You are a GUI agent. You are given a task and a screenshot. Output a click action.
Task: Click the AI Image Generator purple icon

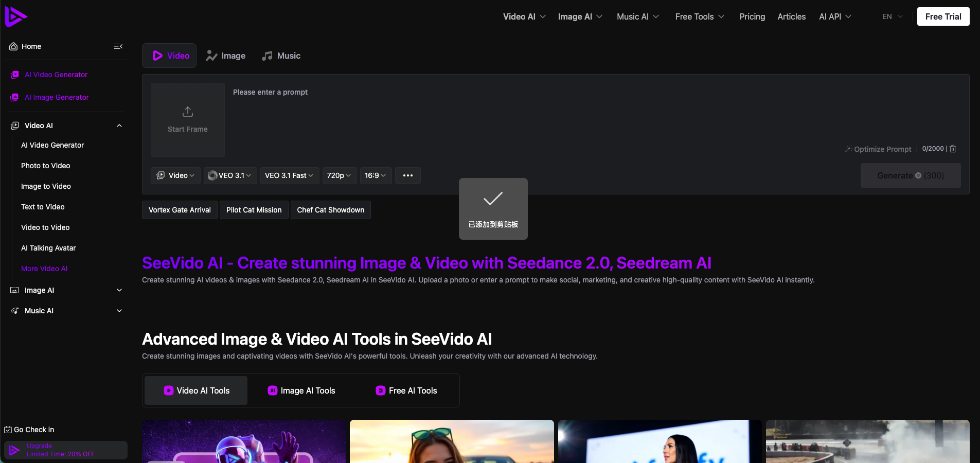pos(15,97)
